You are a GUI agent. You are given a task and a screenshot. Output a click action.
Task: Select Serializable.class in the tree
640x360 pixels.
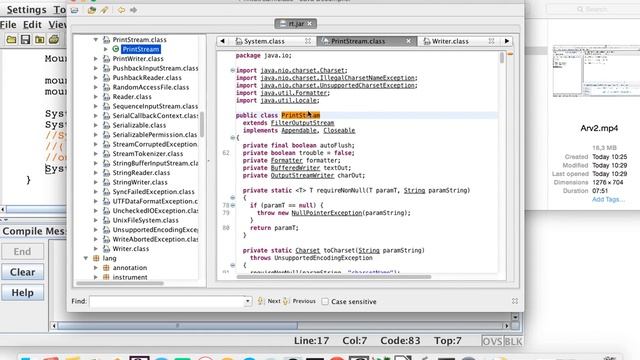139,125
